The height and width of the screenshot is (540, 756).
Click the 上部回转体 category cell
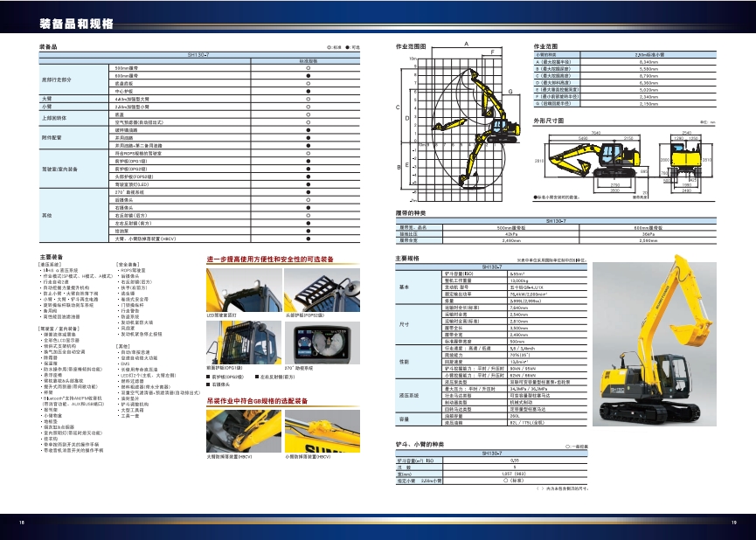click(x=73, y=118)
